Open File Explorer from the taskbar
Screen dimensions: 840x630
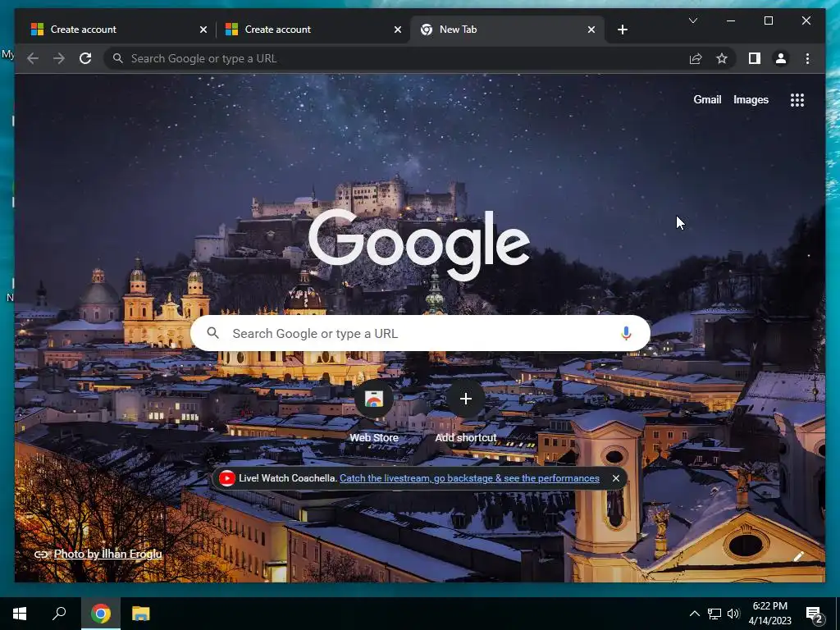(x=140, y=614)
